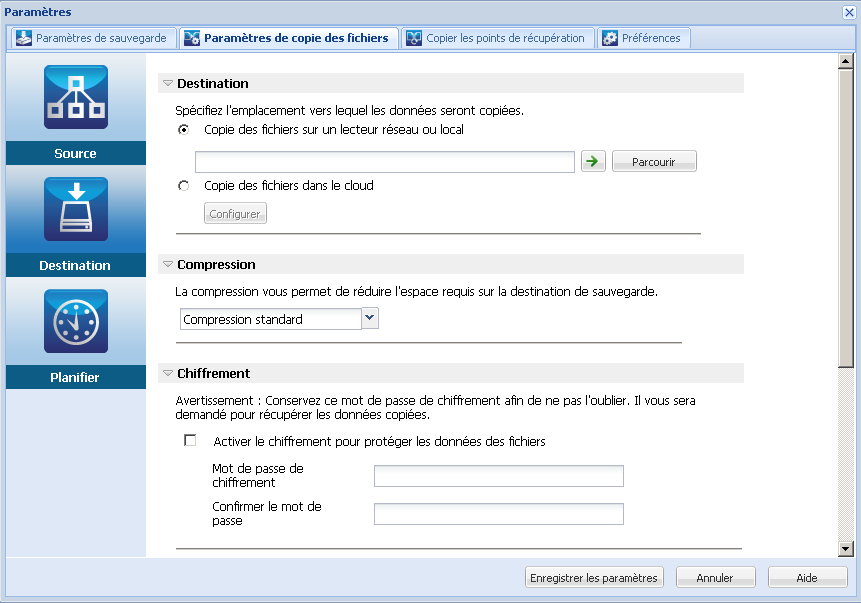Click the Paramètres de copie des fichiers tab icon
The image size is (861, 603).
(189, 37)
